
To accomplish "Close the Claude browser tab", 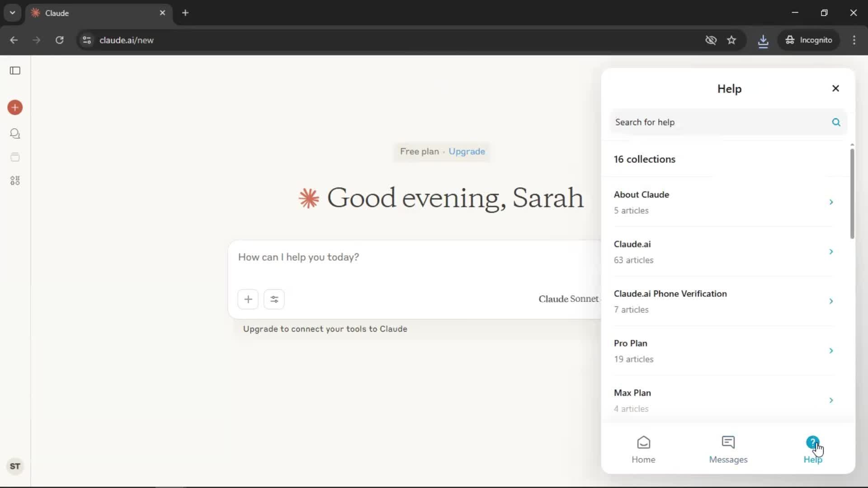I will pyautogui.click(x=162, y=13).
